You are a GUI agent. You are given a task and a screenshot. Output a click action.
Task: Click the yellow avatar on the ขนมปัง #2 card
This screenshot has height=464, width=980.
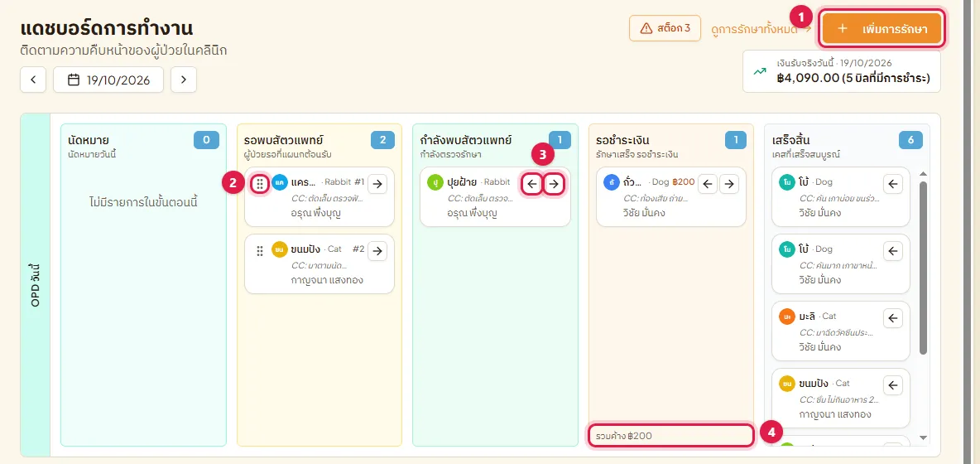(280, 249)
